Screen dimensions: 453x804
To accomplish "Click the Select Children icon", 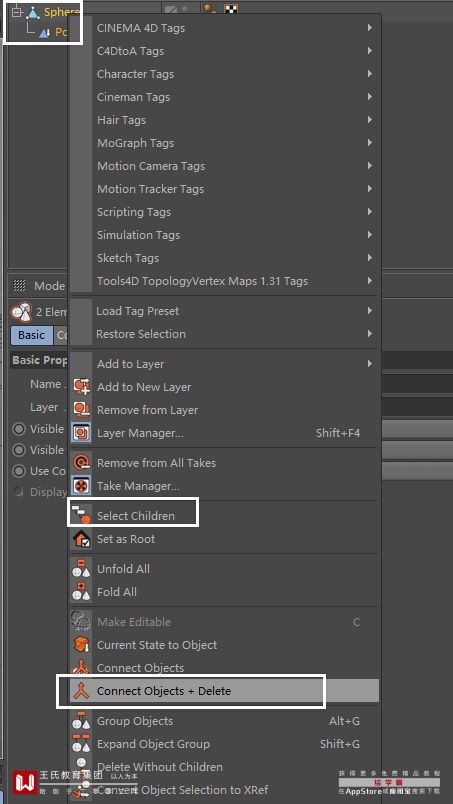I will 82,515.
